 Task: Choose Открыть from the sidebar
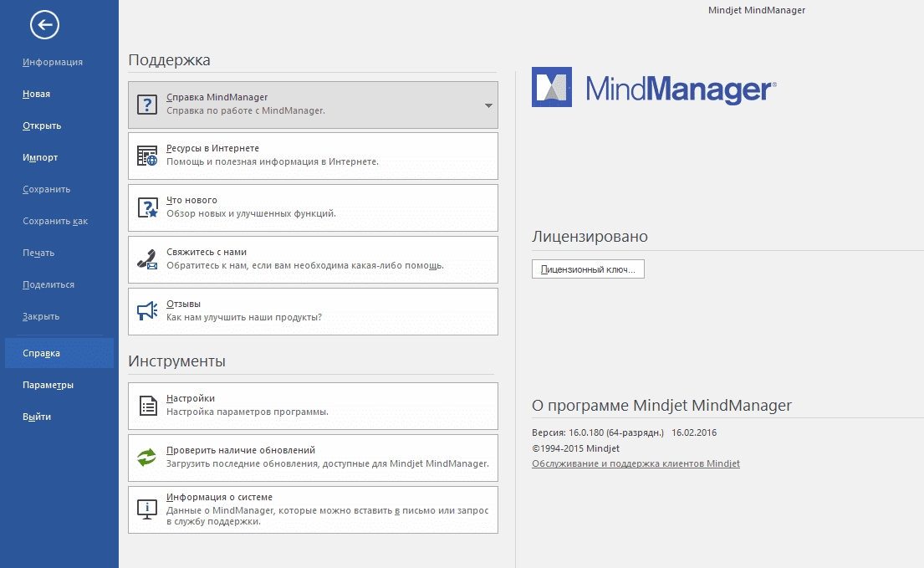click(42, 125)
